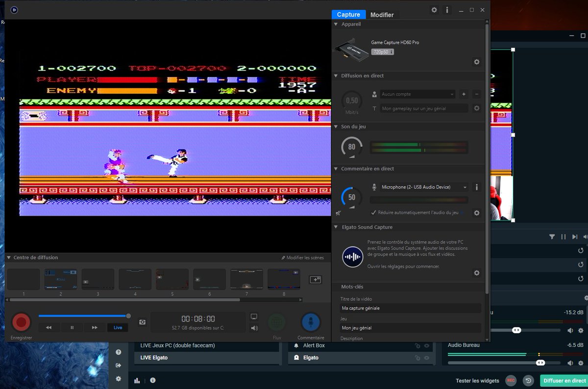Collapse the Appareil section
This screenshot has width=588, height=389.
pos(336,24)
